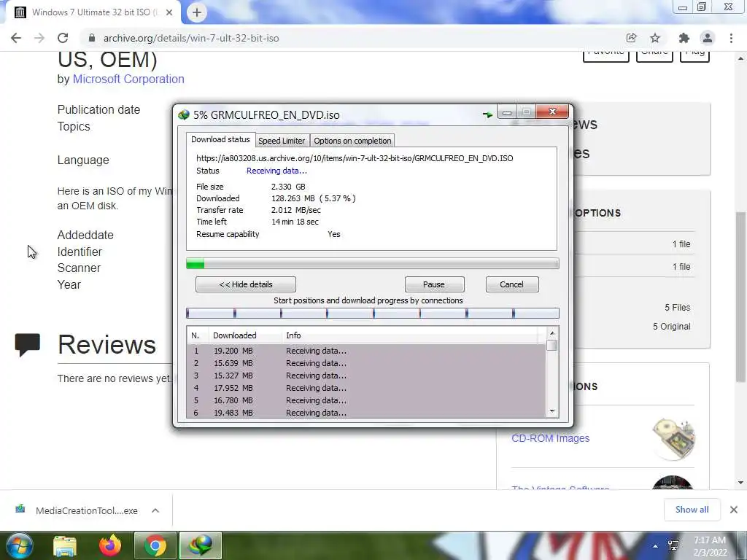Click Show all downloads button
747x560 pixels.
[x=692, y=510]
